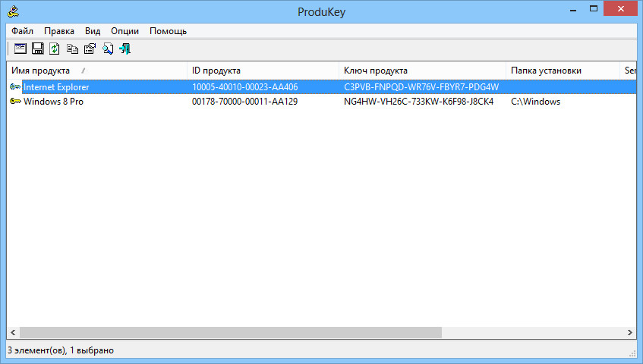Click the C:\Windows install folder cell
Screen dimensions: 643x364
[x=535, y=101]
